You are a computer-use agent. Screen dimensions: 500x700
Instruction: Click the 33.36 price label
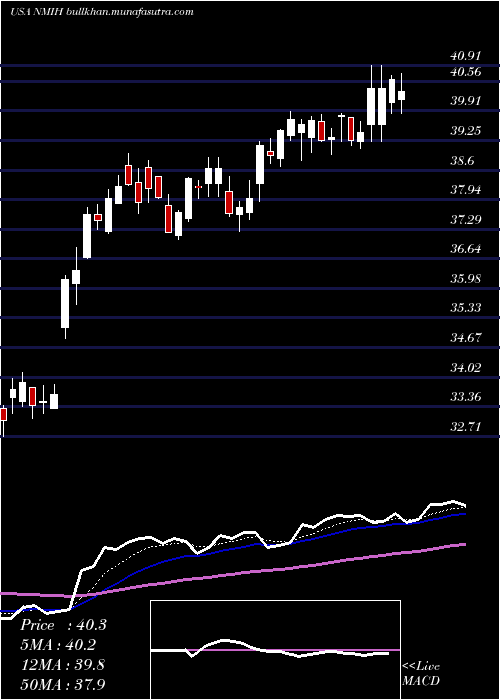tap(466, 396)
